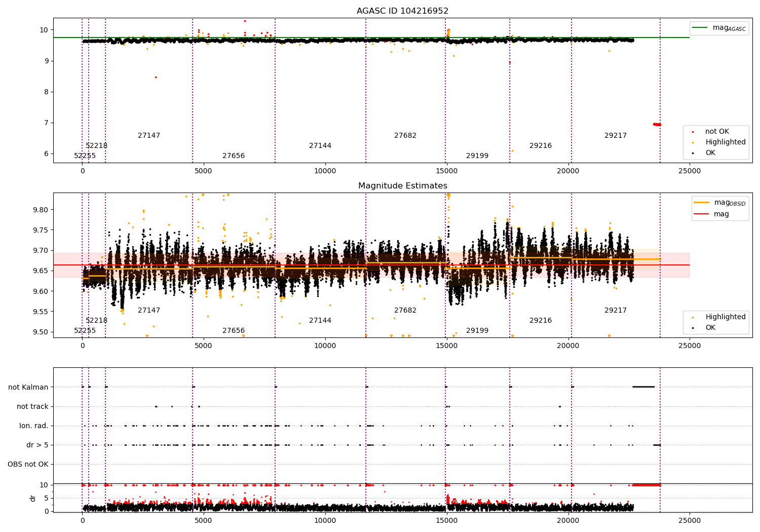Select the green mag AGASC legend entry
The height and width of the screenshot is (532, 760).
pyautogui.click(x=719, y=28)
